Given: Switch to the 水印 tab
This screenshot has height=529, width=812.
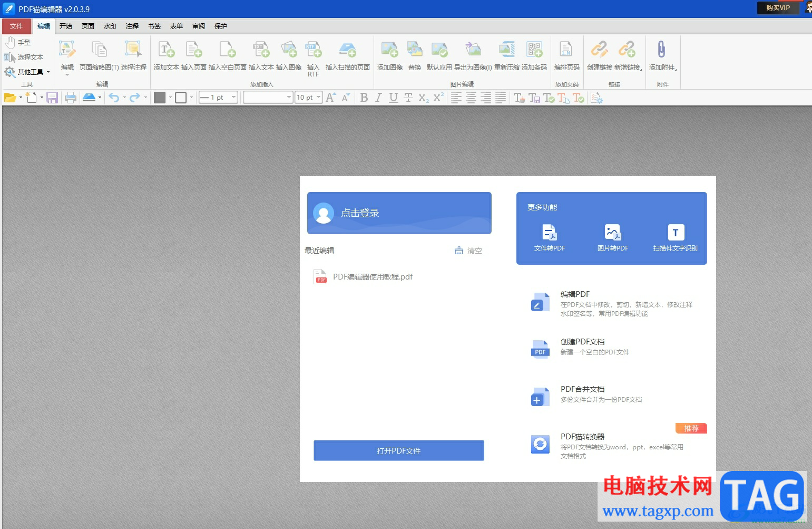Looking at the screenshot, I should (x=110, y=26).
